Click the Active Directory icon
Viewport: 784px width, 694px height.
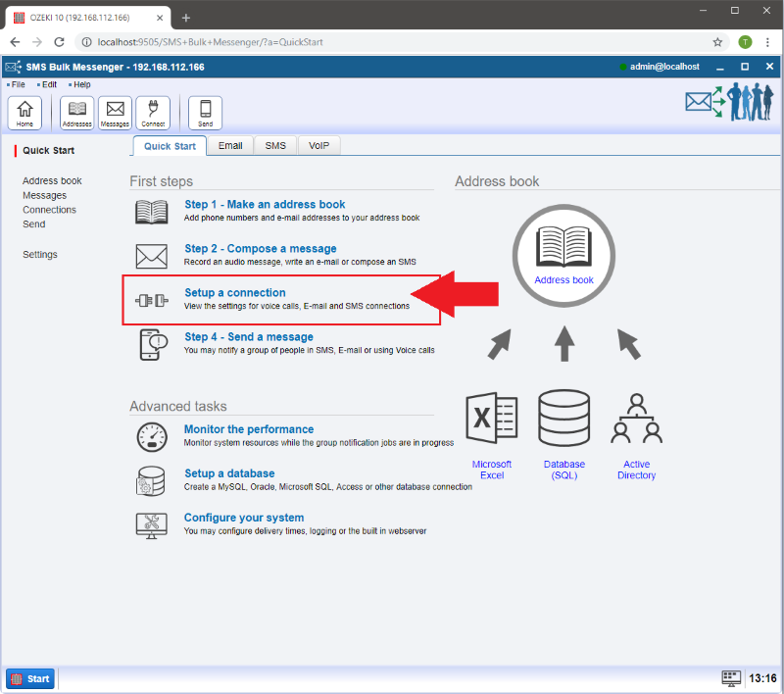(x=636, y=420)
